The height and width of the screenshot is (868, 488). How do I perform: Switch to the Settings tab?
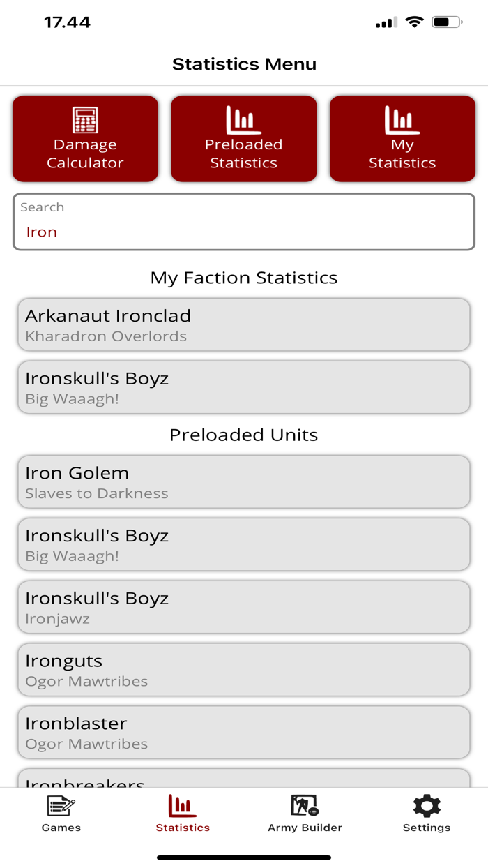click(426, 816)
